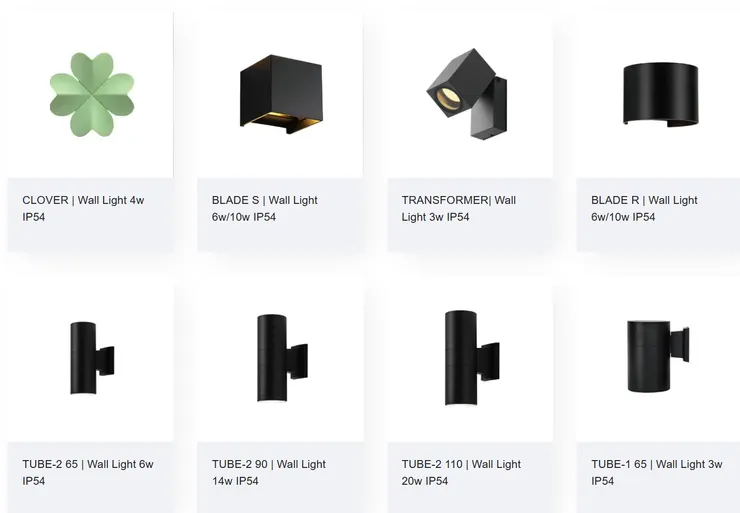Follow the TUBE-1 65 Wall Light 3w link
Viewport: 740px width, 513px height.
pos(656,472)
